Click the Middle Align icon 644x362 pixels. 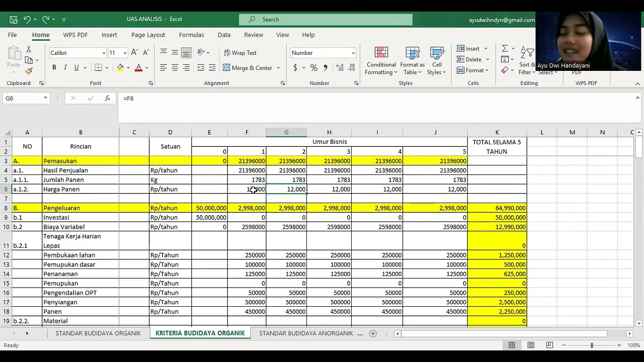click(175, 52)
